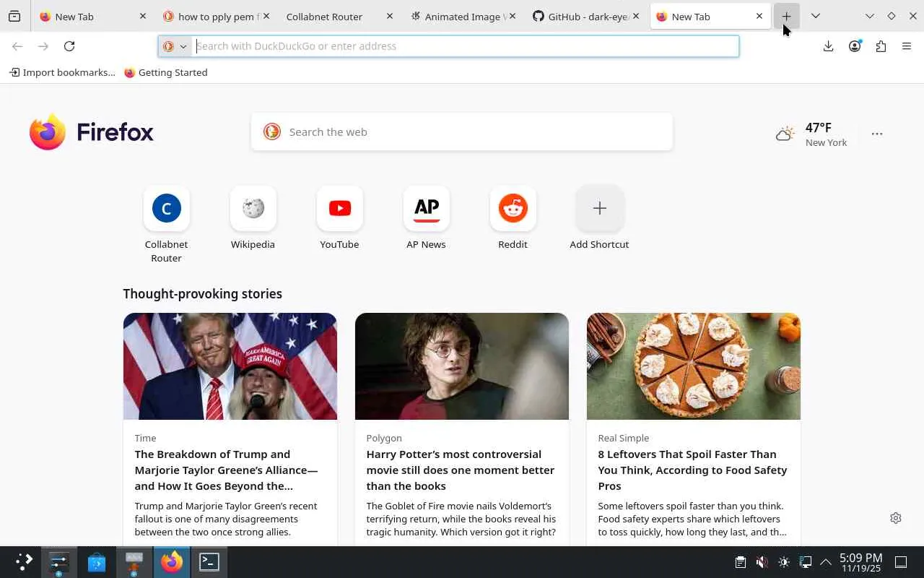Open the weather widget options menu
Image resolution: width=924 pixels, height=578 pixels.
click(877, 134)
